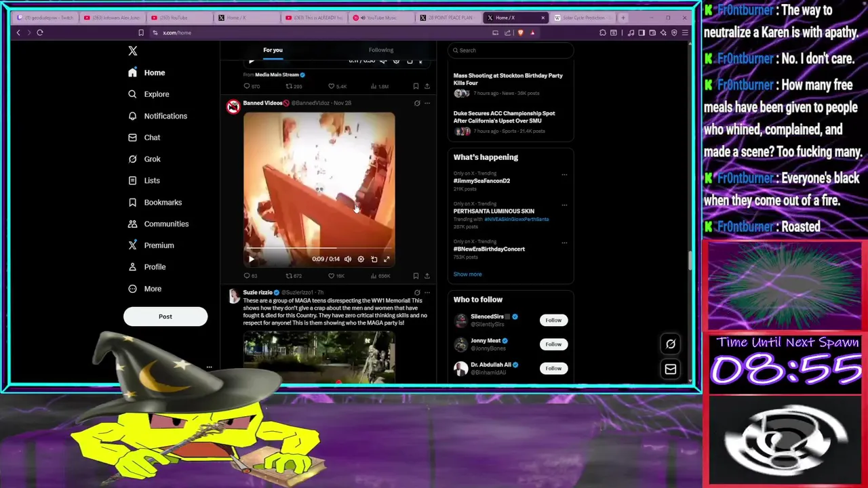Play the Banned Videos video

(x=251, y=259)
